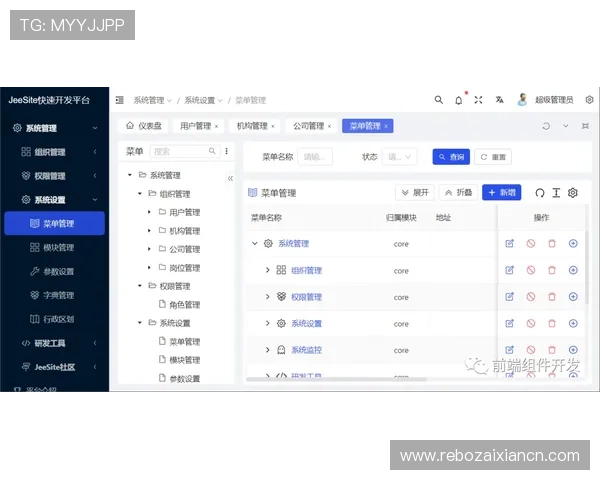Open the settings gear at header right

click(x=589, y=100)
